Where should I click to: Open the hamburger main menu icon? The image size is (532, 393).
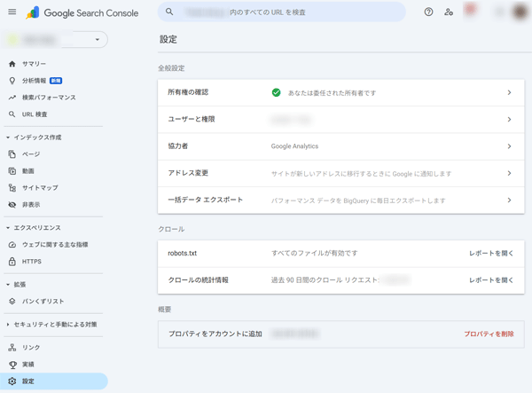coord(12,12)
